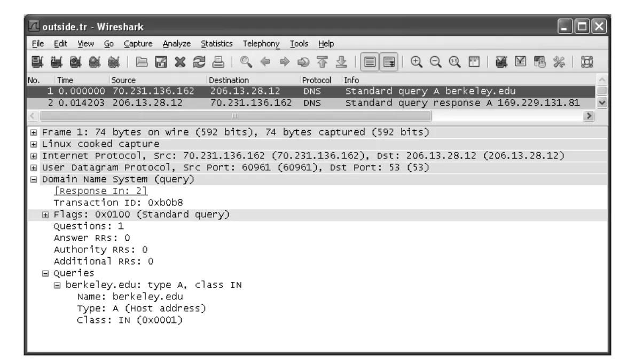
Task: Open the Telephony menu
Action: [261, 44]
